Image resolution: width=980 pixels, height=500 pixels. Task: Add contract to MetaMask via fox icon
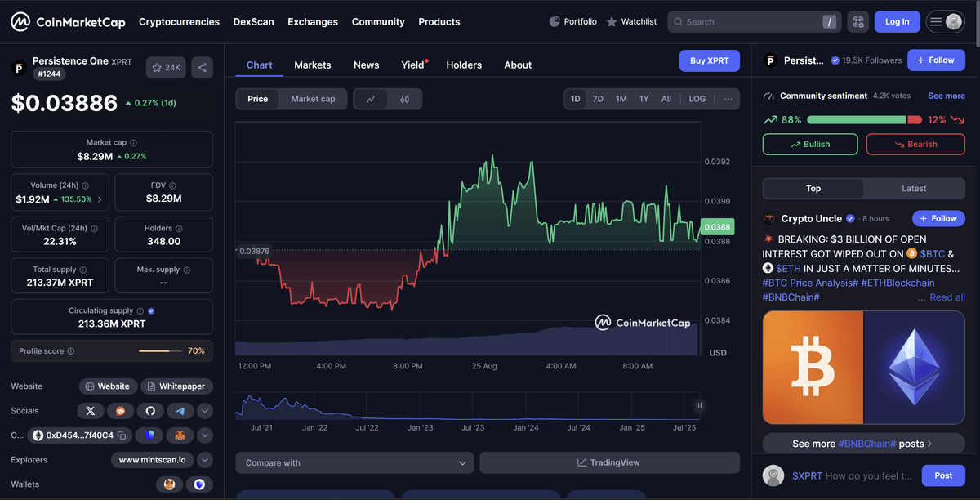(180, 435)
